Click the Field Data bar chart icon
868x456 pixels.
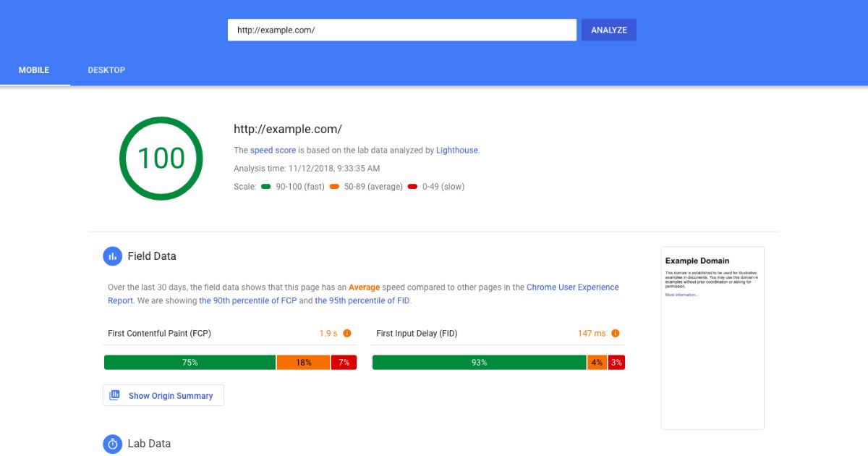click(112, 256)
